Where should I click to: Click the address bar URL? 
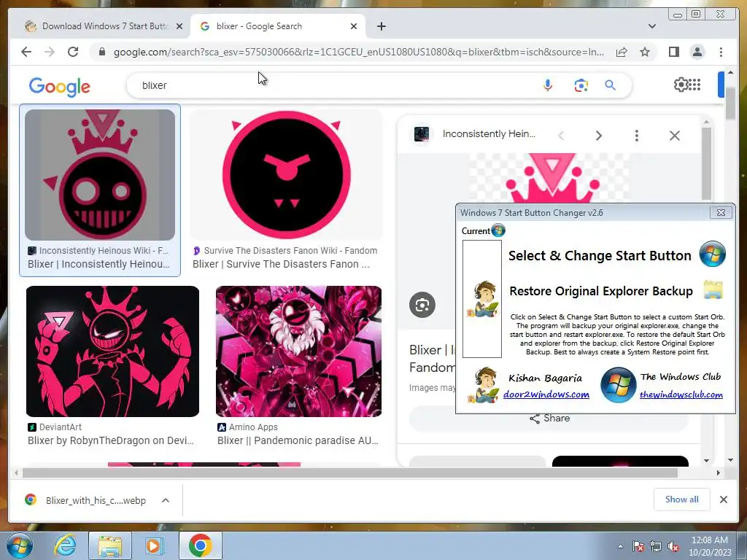point(358,52)
